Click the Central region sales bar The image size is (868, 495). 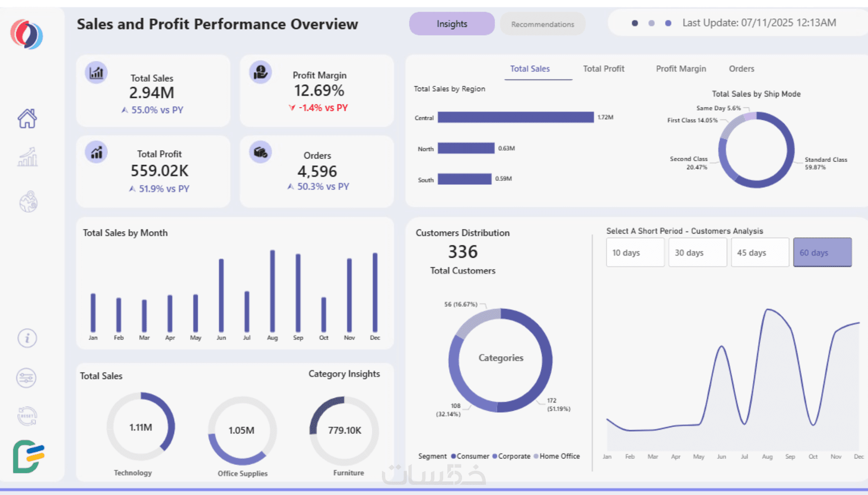(516, 117)
